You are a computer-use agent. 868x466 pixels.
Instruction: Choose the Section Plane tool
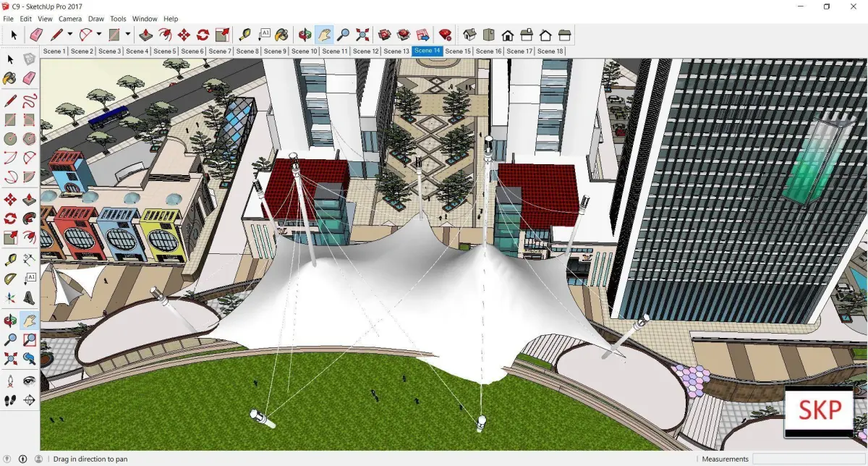click(30, 399)
